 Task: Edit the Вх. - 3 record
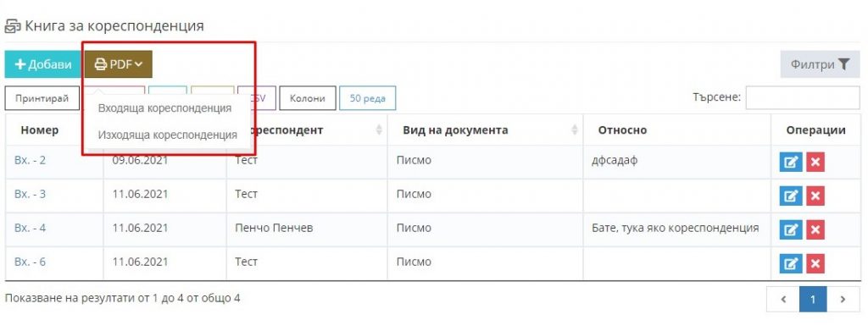coord(791,196)
